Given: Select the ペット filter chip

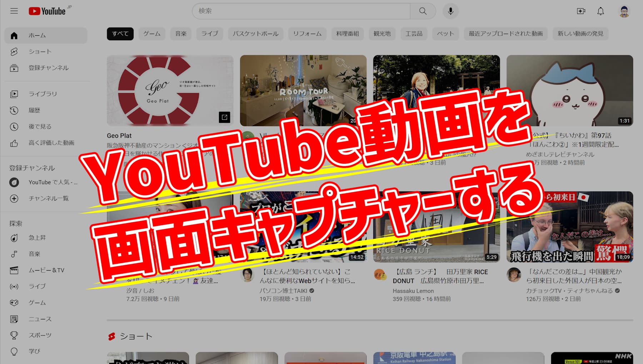Looking at the screenshot, I should point(445,34).
